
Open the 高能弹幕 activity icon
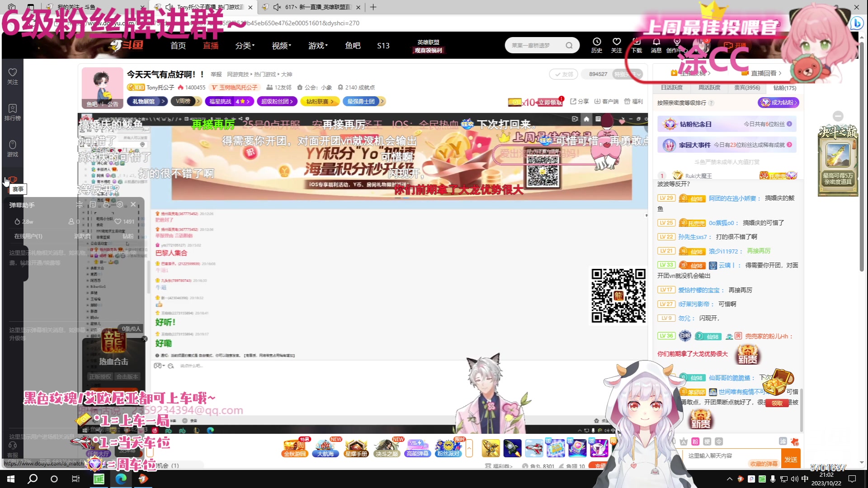pyautogui.click(x=418, y=448)
